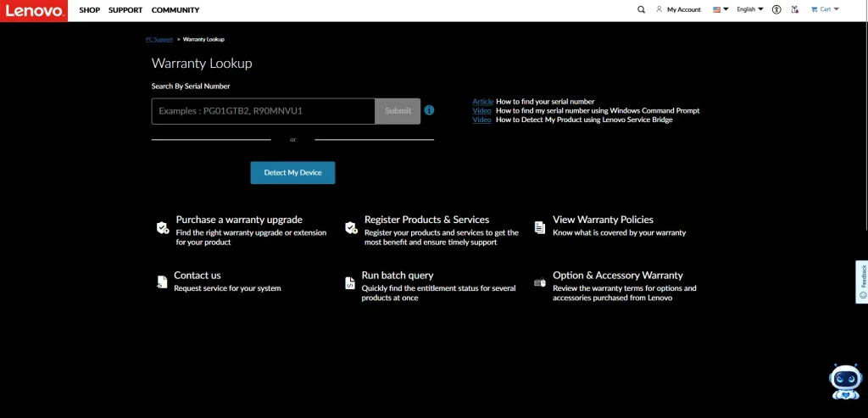This screenshot has width=868, height=418.
Task: Click the View Warranty Policies document icon
Action: [x=540, y=227]
